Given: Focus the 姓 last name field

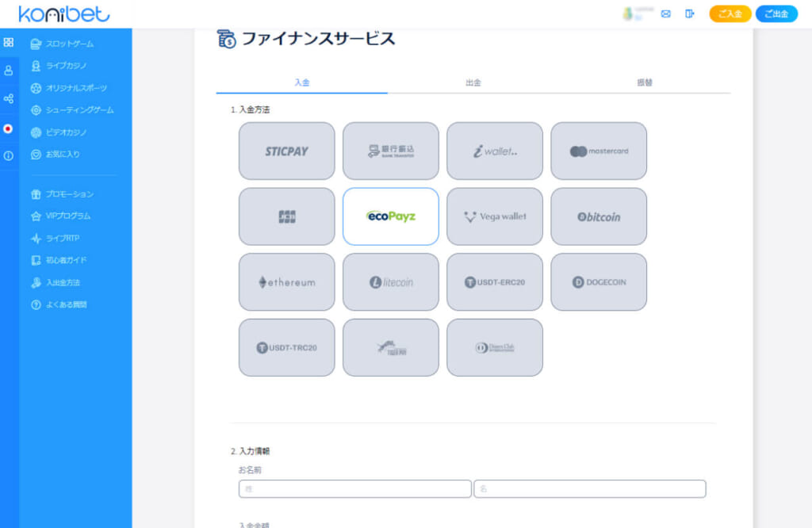Looking at the screenshot, I should [355, 488].
